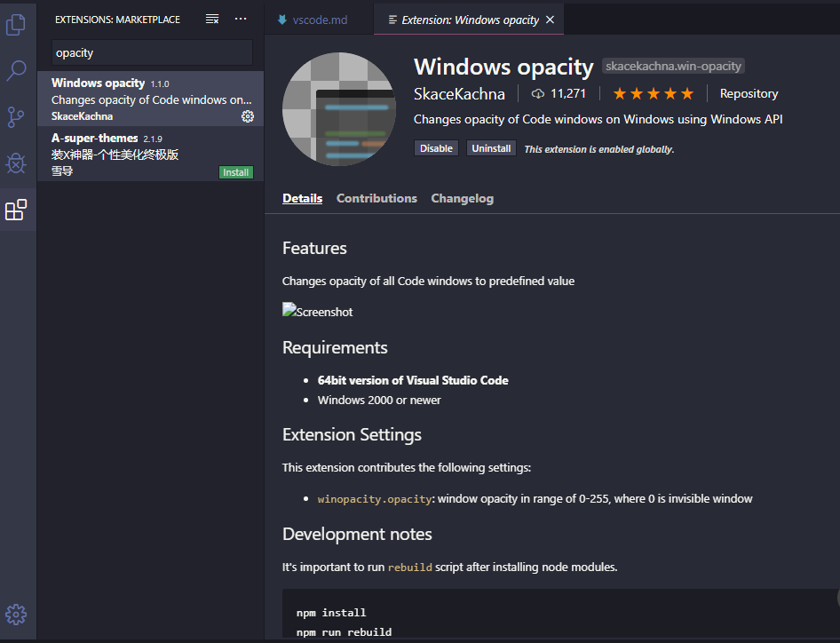This screenshot has height=643, width=840.
Task: Select the Extensions view icon
Action: click(x=16, y=210)
